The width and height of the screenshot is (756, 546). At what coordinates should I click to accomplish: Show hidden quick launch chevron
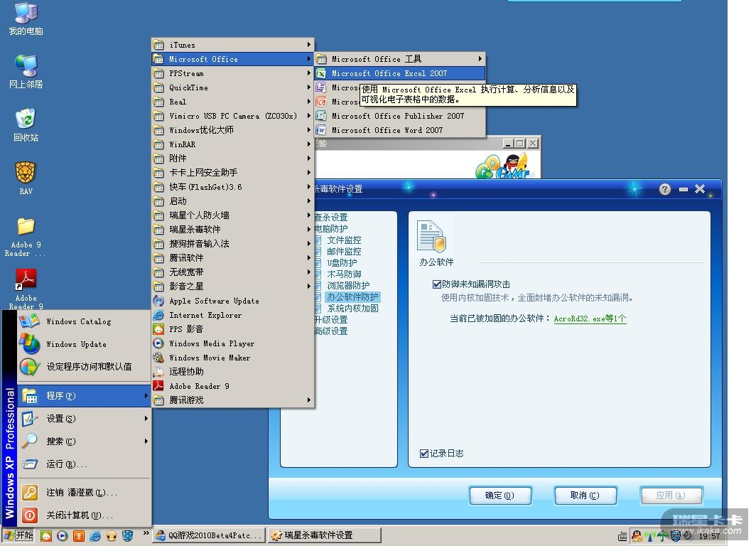146,533
